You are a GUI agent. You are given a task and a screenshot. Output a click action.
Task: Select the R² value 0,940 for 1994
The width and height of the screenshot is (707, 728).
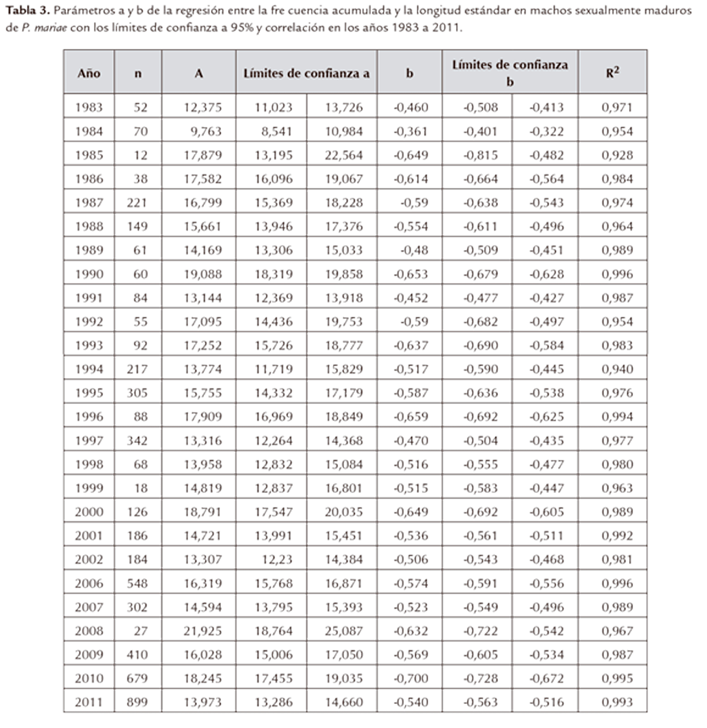coord(617,369)
